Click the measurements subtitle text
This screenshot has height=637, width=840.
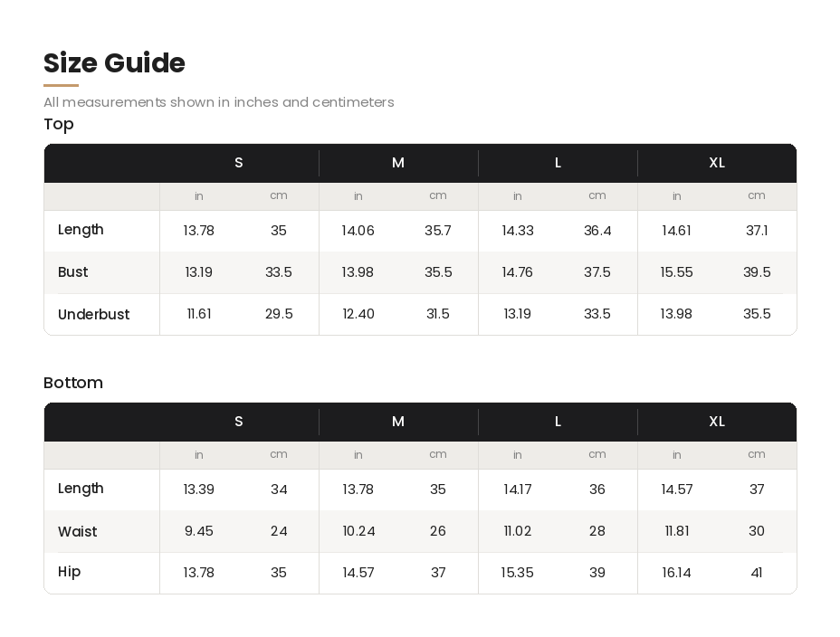[218, 102]
